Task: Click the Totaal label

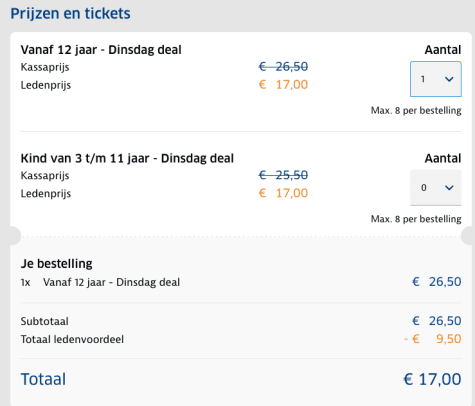Action: pyautogui.click(x=43, y=379)
